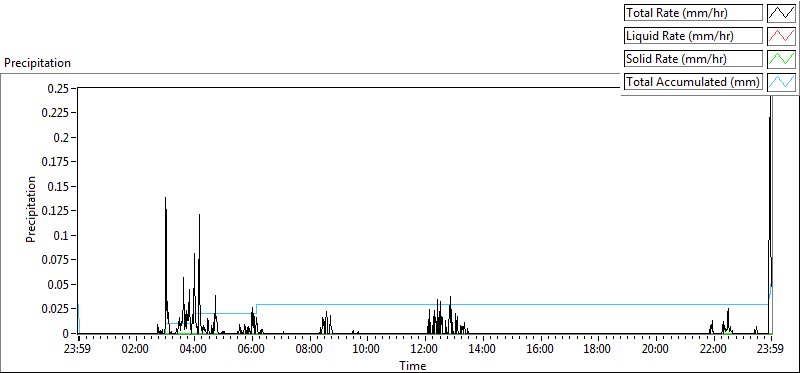Click the 12:00 time axis label
800x373 pixels.
click(425, 350)
